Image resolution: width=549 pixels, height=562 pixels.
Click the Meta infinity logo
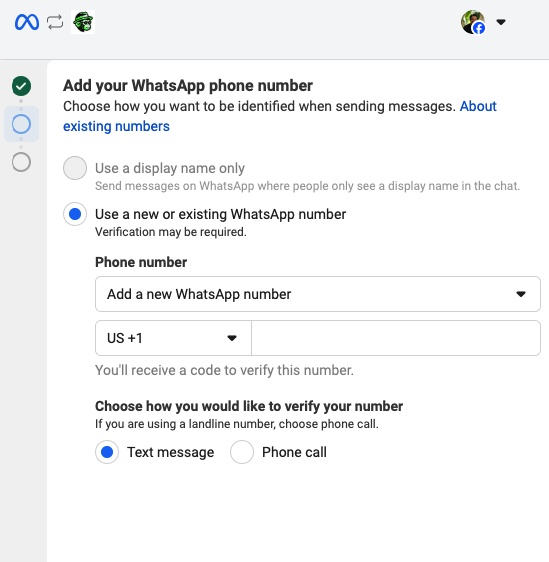pos(27,22)
